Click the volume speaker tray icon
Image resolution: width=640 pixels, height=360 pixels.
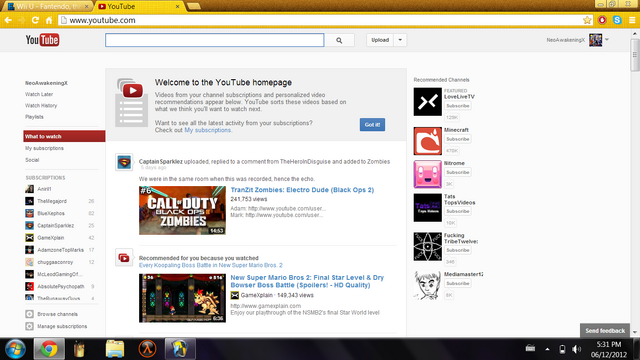click(x=576, y=349)
